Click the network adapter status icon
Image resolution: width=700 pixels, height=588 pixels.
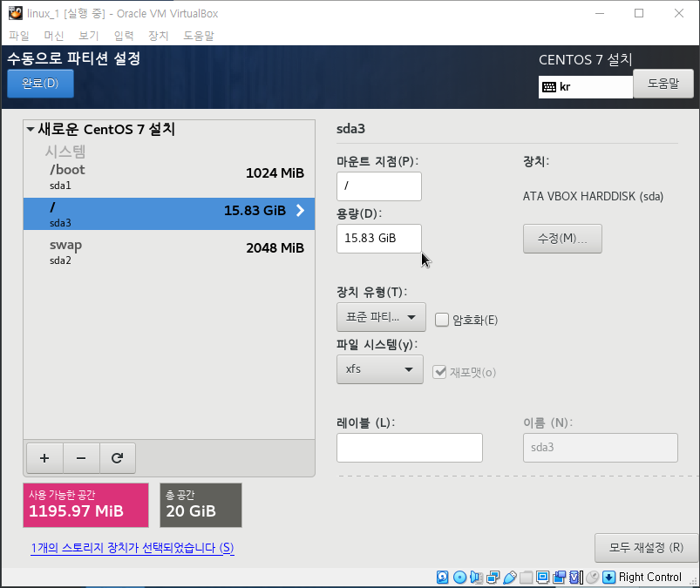point(493,577)
